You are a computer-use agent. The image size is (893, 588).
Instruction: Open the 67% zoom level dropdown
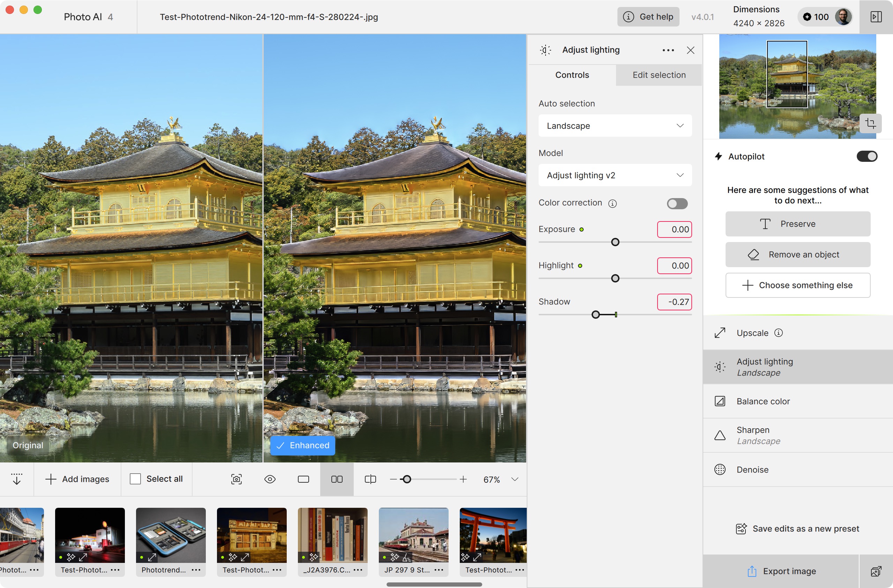coord(515,479)
